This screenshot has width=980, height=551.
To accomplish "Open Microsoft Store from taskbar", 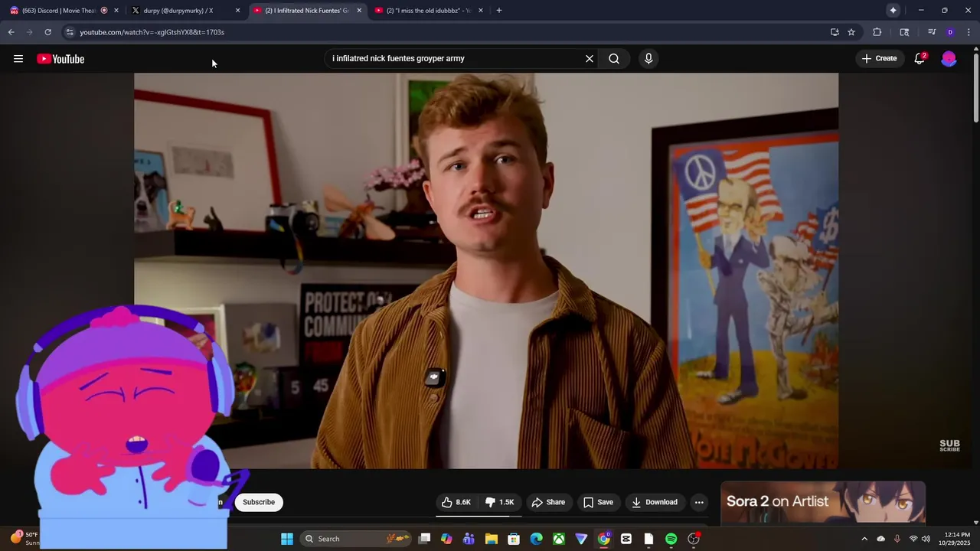I will click(x=514, y=539).
